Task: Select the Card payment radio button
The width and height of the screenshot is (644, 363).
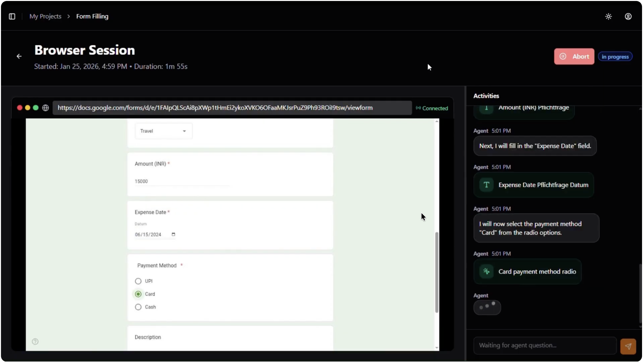Action: pyautogui.click(x=138, y=294)
